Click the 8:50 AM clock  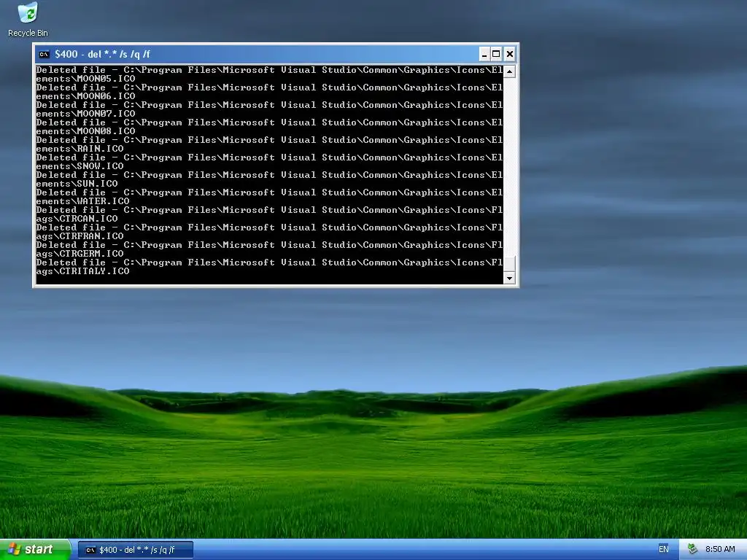pyautogui.click(x=720, y=550)
